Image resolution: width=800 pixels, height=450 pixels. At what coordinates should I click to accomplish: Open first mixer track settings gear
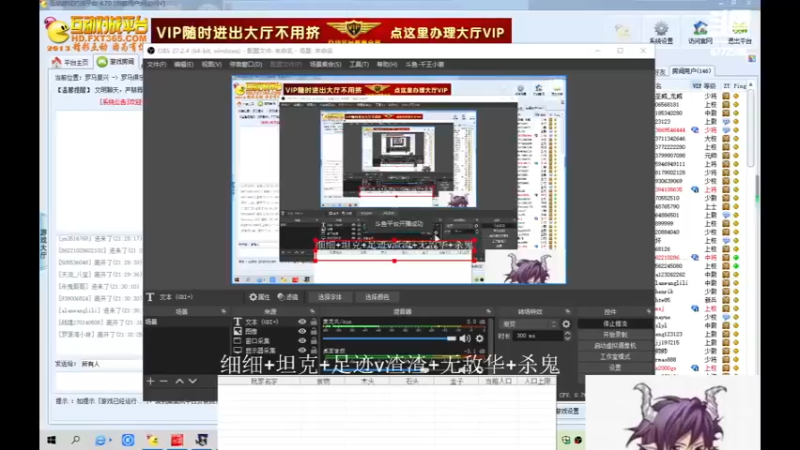pyautogui.click(x=479, y=338)
